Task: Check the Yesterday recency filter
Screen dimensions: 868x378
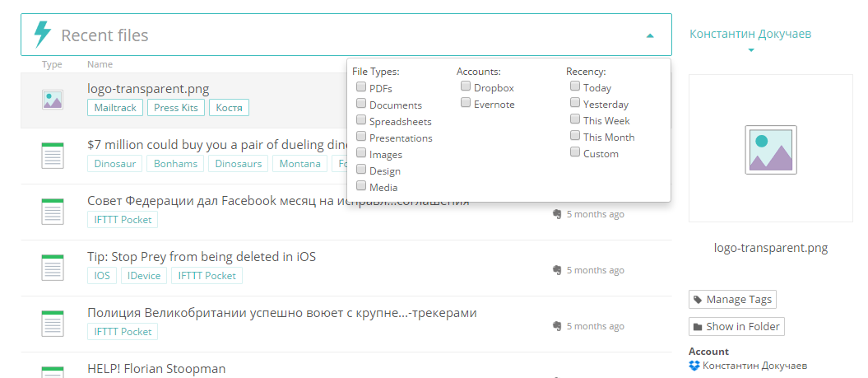Action: click(575, 103)
